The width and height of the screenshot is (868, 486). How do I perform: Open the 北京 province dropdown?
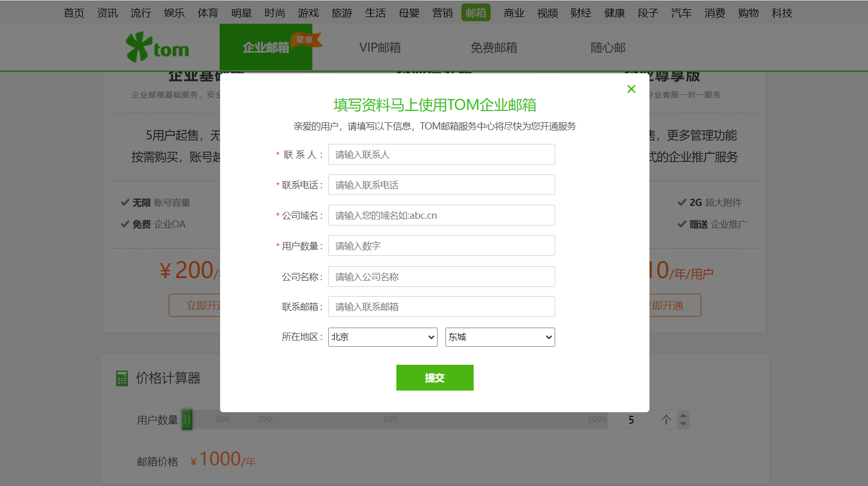tap(382, 337)
